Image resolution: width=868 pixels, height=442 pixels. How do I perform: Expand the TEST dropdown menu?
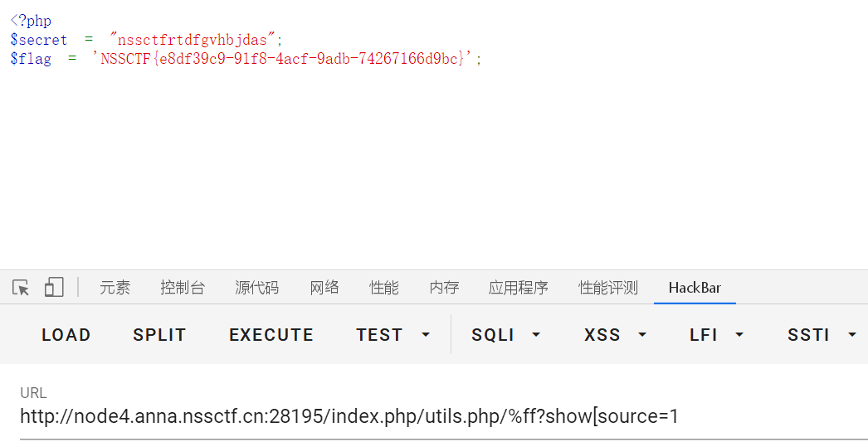pyautogui.click(x=393, y=335)
